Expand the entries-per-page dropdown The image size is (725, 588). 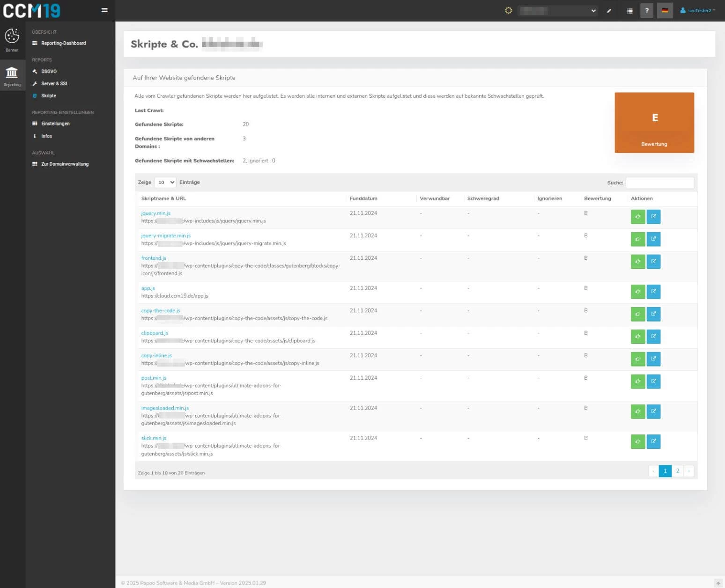pyautogui.click(x=165, y=183)
